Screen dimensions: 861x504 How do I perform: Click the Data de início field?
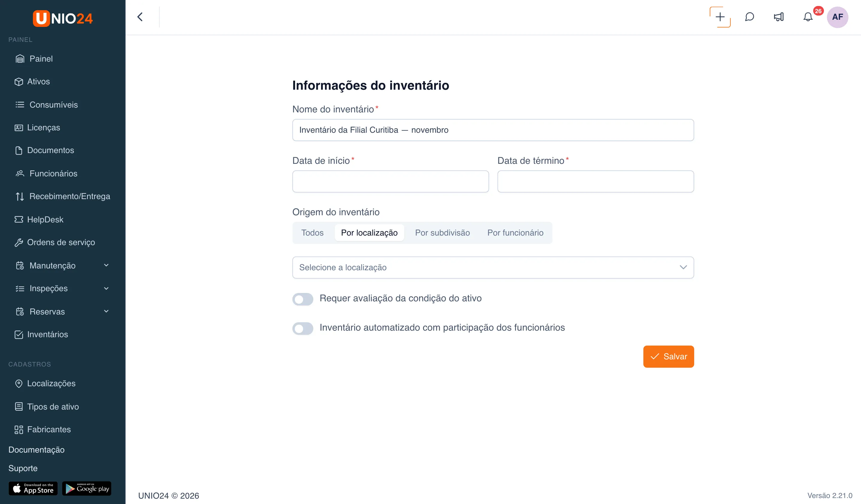point(390,181)
